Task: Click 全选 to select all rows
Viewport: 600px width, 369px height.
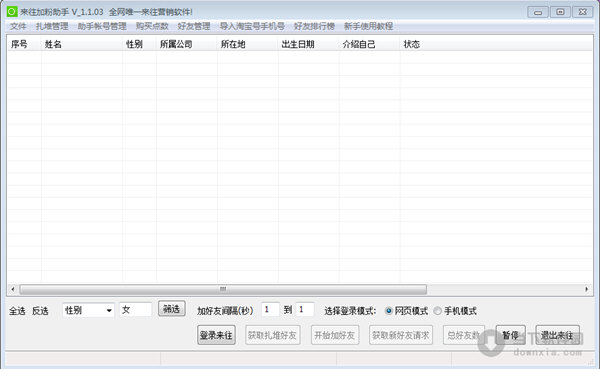Action: coord(17,311)
